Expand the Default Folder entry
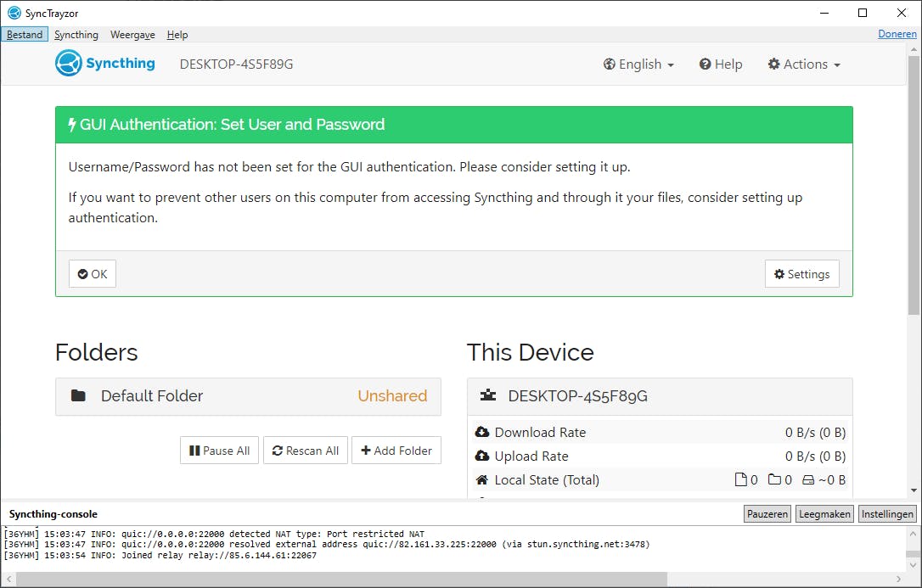This screenshot has height=588, width=922. pyautogui.click(x=248, y=396)
